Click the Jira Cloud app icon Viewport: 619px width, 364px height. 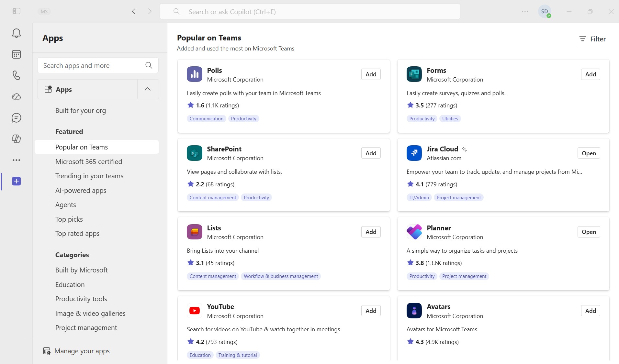(414, 153)
